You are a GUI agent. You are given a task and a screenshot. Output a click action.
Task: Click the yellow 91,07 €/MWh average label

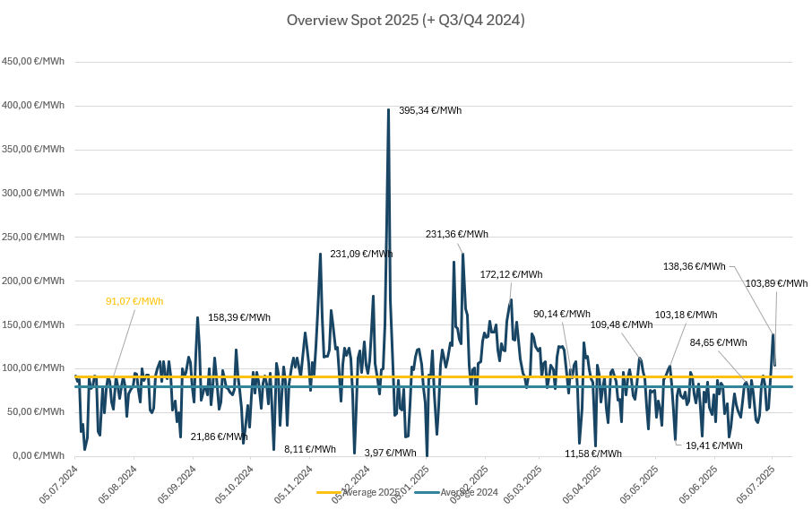click(134, 301)
